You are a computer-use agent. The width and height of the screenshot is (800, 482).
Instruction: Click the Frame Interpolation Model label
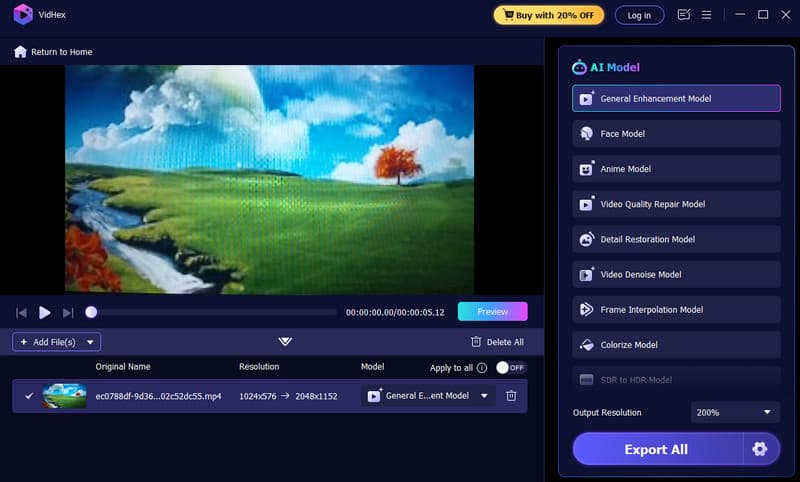pos(652,310)
